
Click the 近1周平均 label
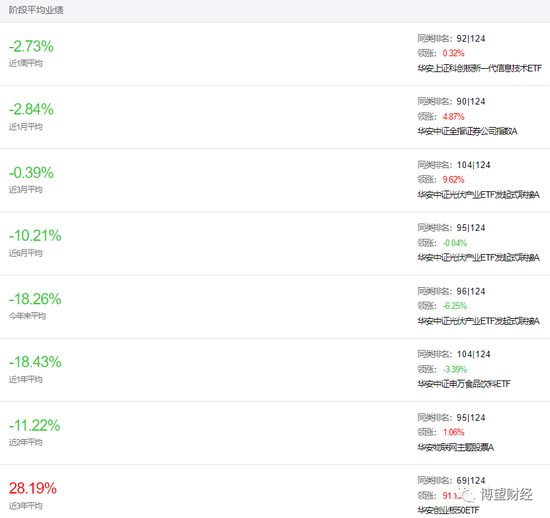pyautogui.click(x=26, y=63)
